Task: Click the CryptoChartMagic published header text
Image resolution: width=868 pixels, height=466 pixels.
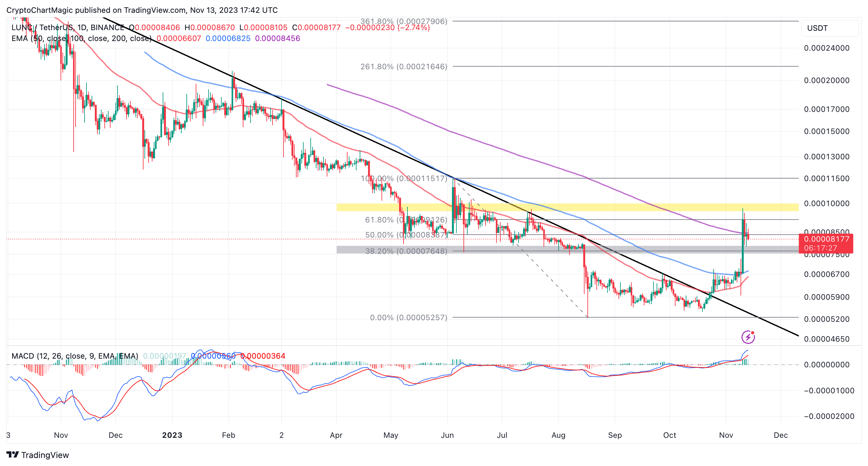Action: click(x=142, y=10)
